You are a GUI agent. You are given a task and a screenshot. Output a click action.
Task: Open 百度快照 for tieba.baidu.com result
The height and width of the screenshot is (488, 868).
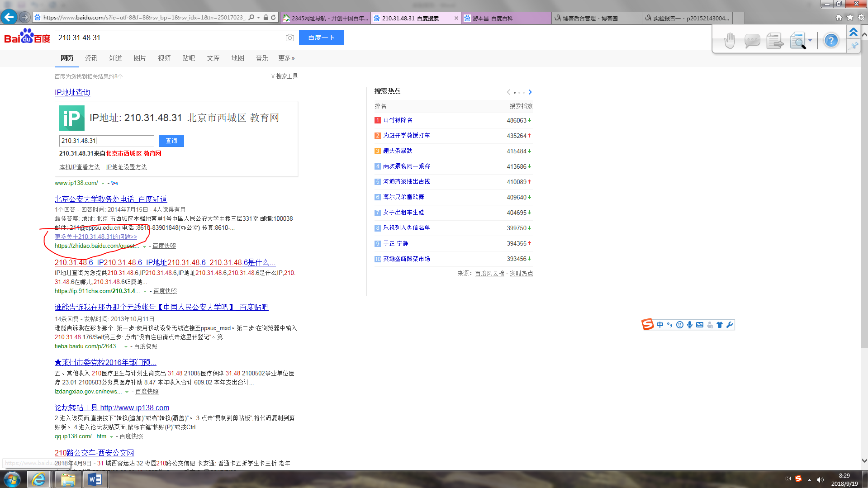tap(146, 346)
